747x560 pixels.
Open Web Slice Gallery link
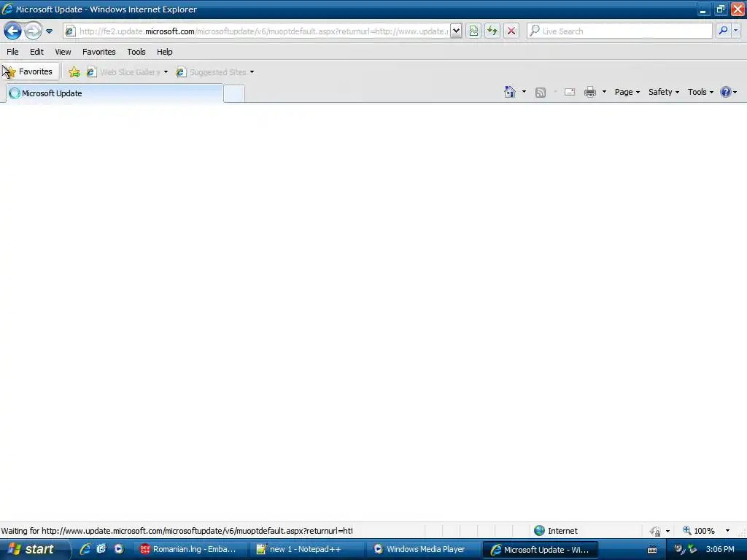pyautogui.click(x=124, y=72)
